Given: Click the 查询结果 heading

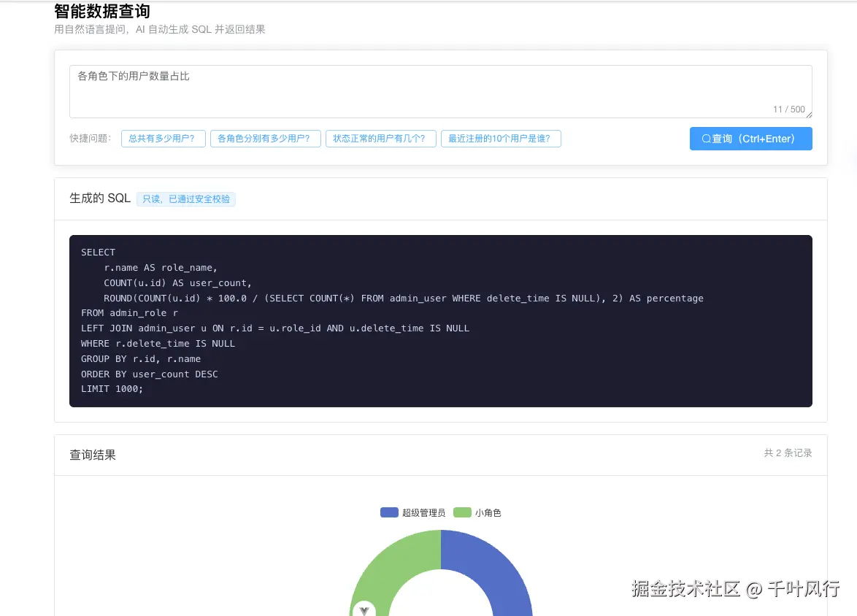Looking at the screenshot, I should [x=93, y=455].
